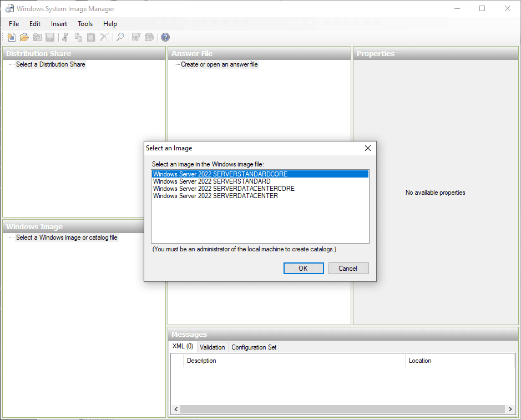
Task: Click the Save answer file toolbar icon
Action: click(50, 37)
